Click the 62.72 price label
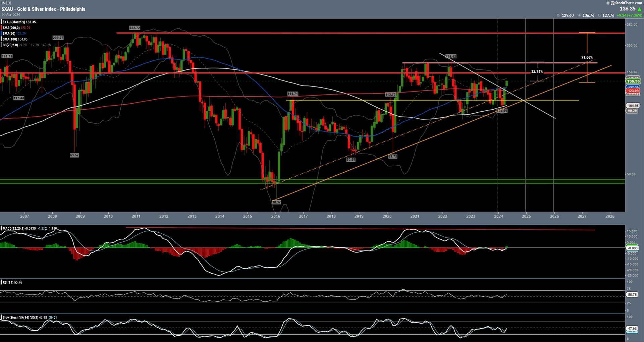This screenshot has width=644, height=342. 393,156
